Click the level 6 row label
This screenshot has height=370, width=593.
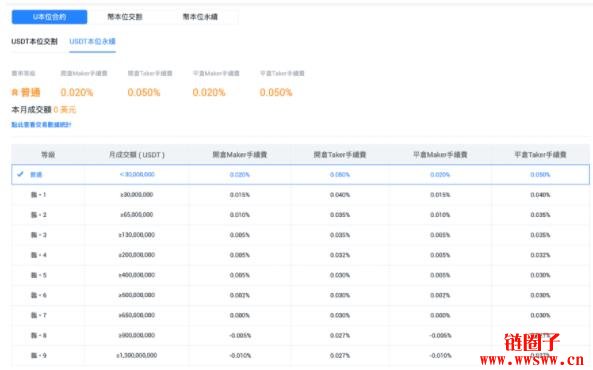pos(39,295)
